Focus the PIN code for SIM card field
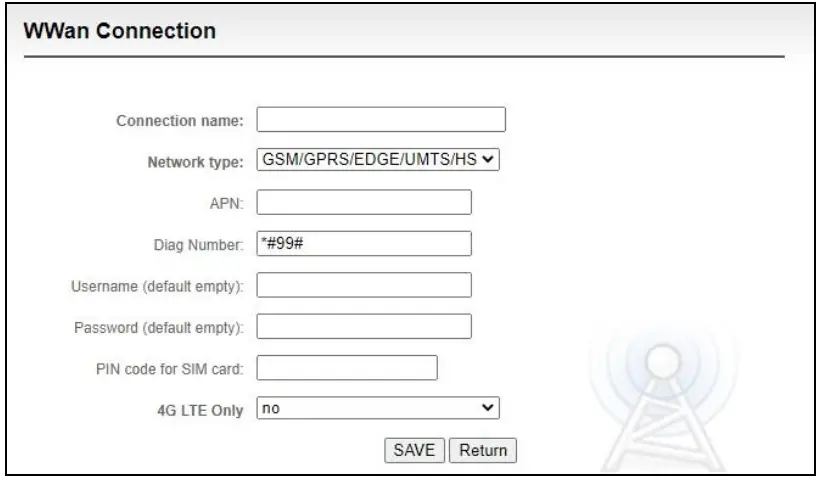 pyautogui.click(x=348, y=368)
